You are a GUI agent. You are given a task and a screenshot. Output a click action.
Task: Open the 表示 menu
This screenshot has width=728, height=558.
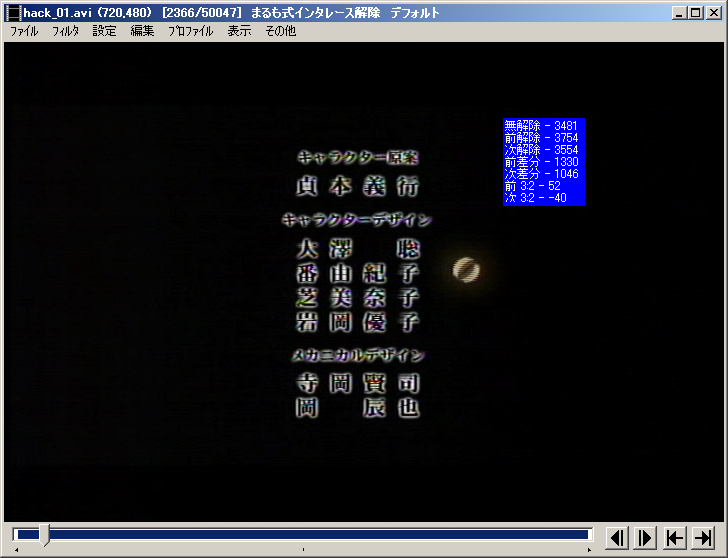tap(239, 31)
